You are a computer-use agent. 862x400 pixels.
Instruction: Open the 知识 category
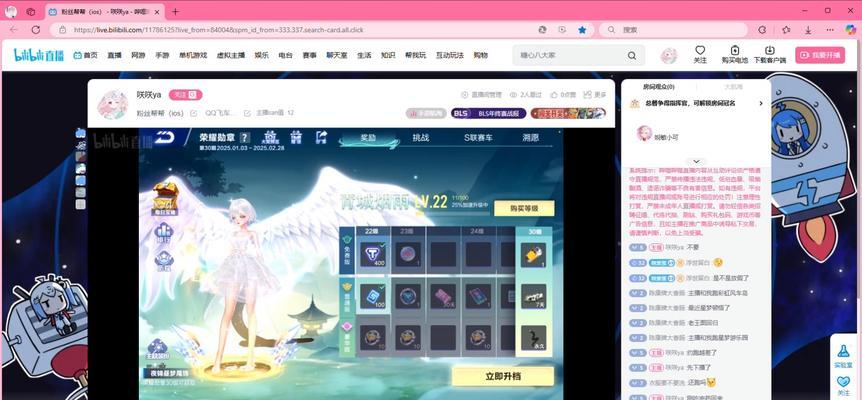(388, 55)
